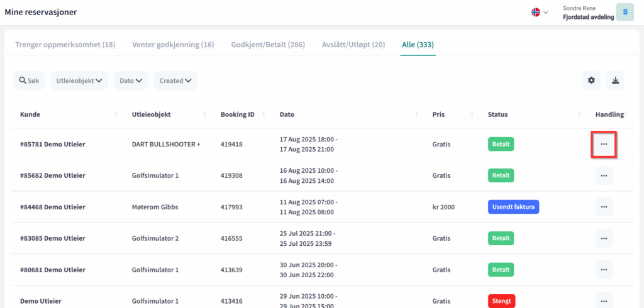Switch to Venter godkjenning tab
This screenshot has height=308, width=644.
[173, 45]
